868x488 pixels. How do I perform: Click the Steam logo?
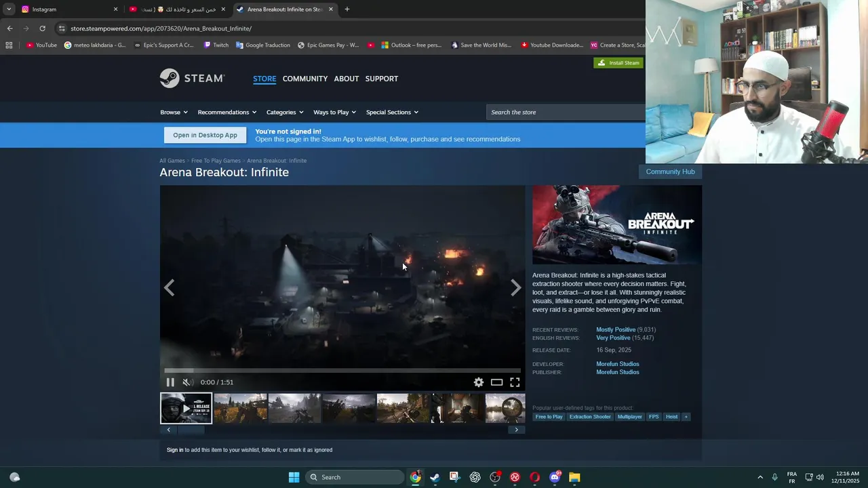coord(192,79)
